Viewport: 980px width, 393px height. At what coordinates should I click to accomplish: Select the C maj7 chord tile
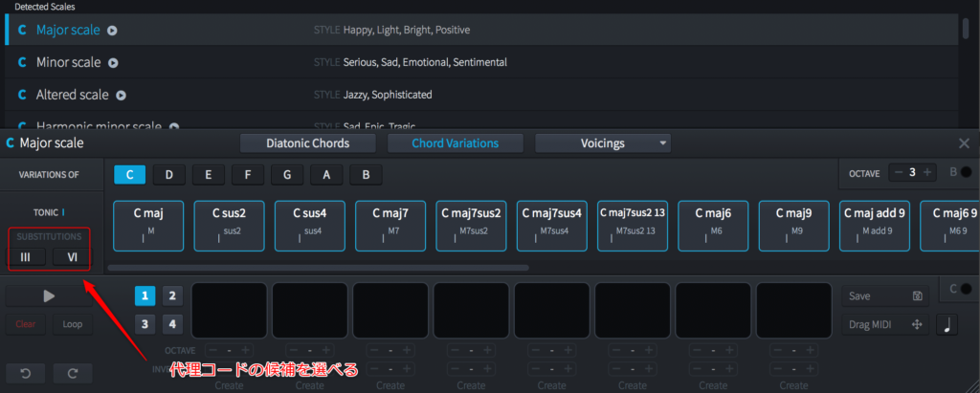pos(391,226)
